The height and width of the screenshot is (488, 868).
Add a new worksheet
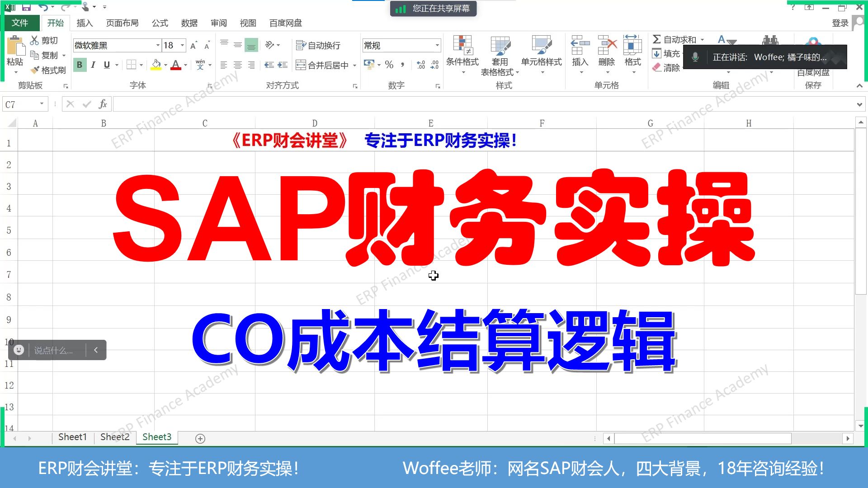click(200, 438)
